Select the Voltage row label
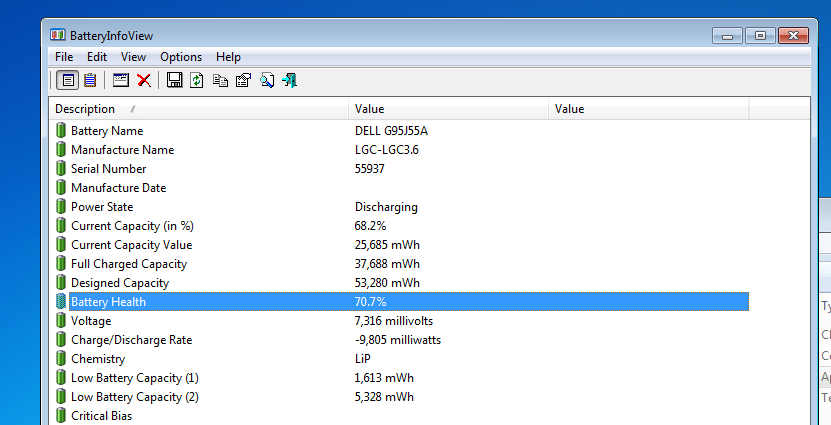This screenshot has width=831, height=425. 91,321
